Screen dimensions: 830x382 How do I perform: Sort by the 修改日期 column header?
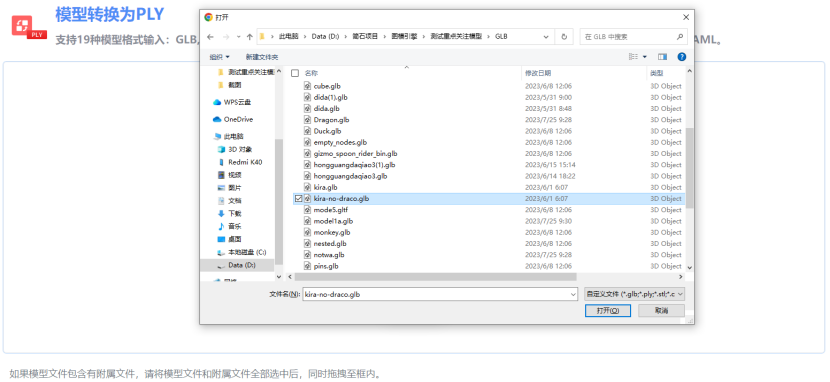click(x=538, y=73)
